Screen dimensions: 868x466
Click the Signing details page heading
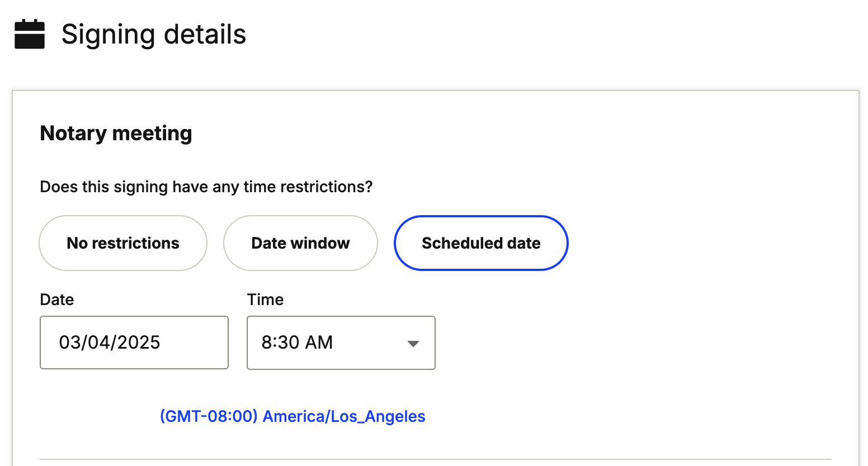pyautogui.click(x=154, y=34)
